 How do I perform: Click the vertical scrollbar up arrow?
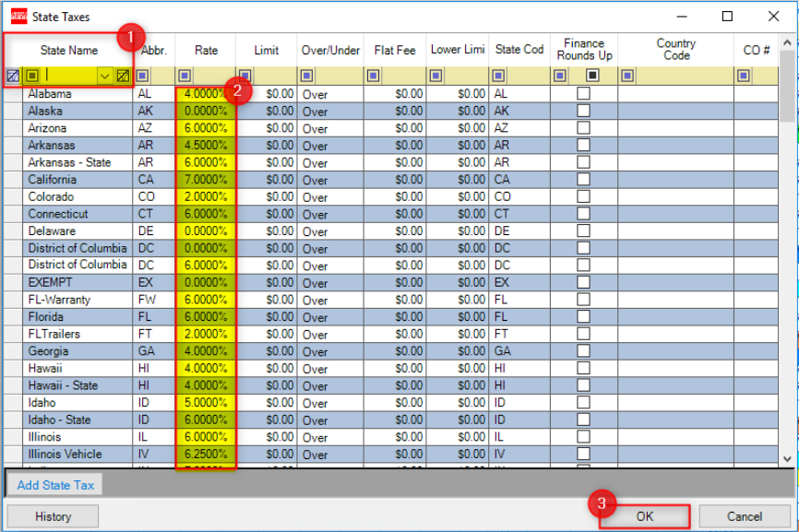tap(787, 42)
